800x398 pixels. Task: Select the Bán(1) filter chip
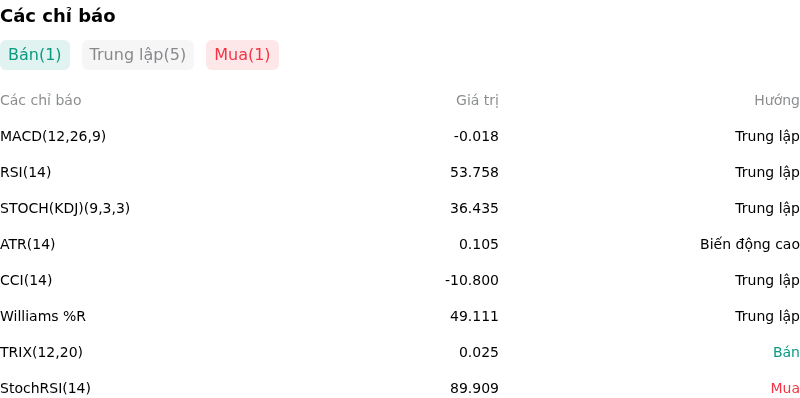35,55
